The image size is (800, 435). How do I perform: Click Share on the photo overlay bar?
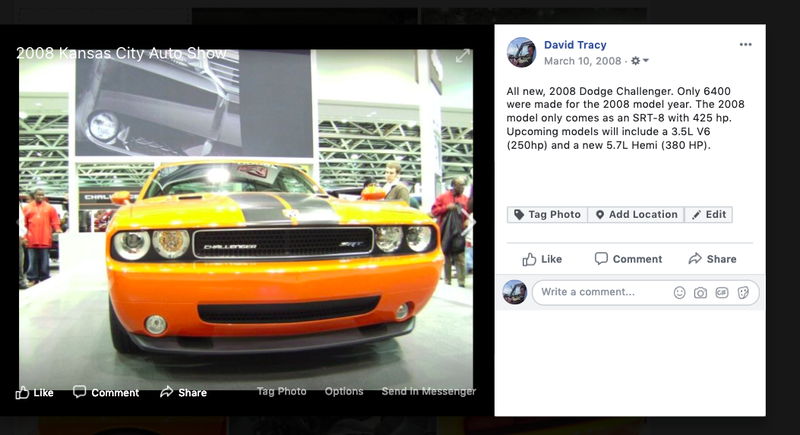click(183, 392)
